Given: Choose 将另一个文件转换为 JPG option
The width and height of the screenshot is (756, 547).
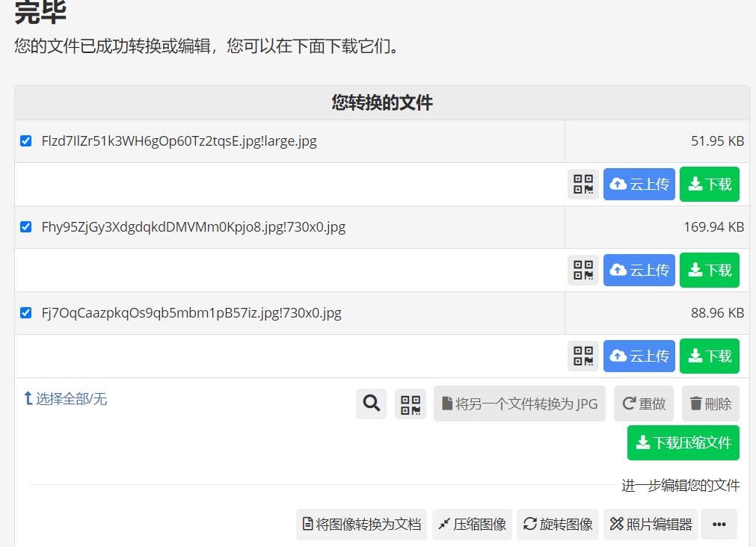Looking at the screenshot, I should (x=519, y=403).
